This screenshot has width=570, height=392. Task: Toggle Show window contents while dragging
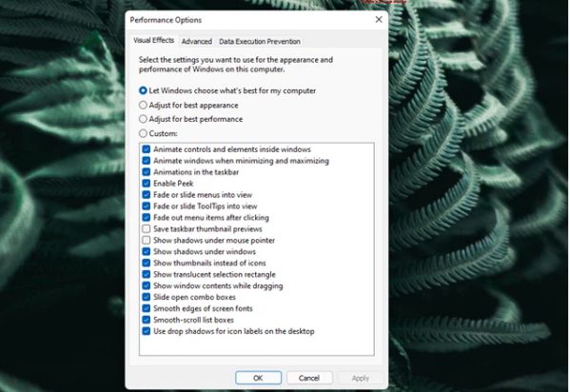(147, 285)
